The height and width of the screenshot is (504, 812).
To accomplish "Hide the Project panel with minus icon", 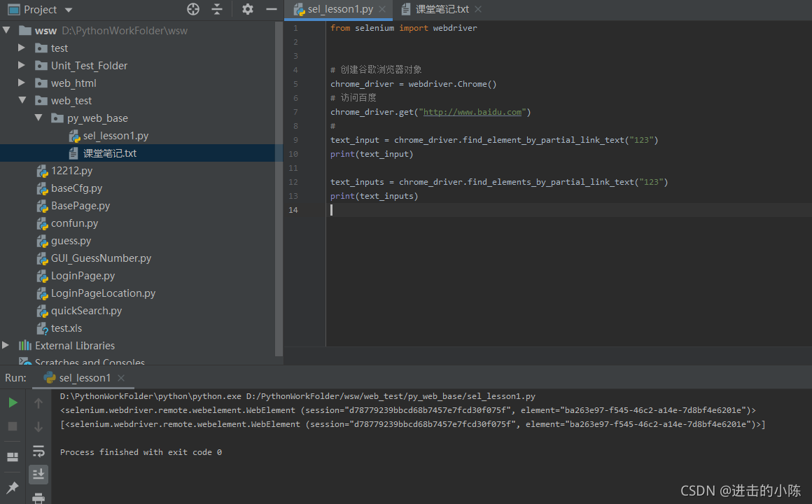I will [x=271, y=9].
